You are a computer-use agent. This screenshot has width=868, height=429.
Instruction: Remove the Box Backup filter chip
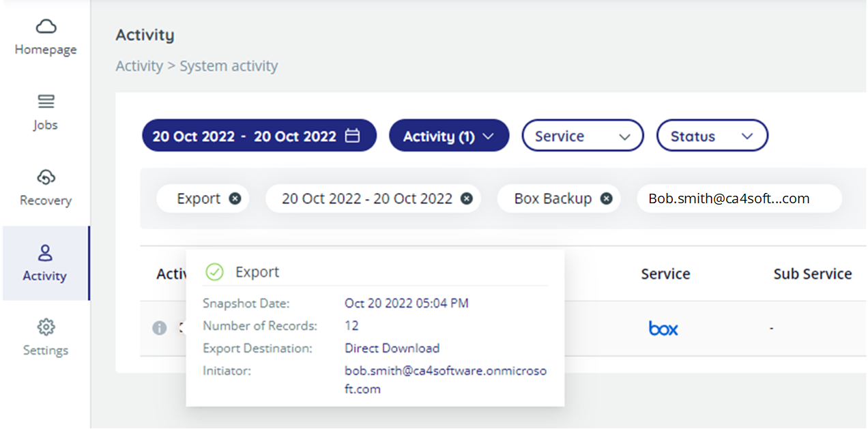click(x=606, y=198)
